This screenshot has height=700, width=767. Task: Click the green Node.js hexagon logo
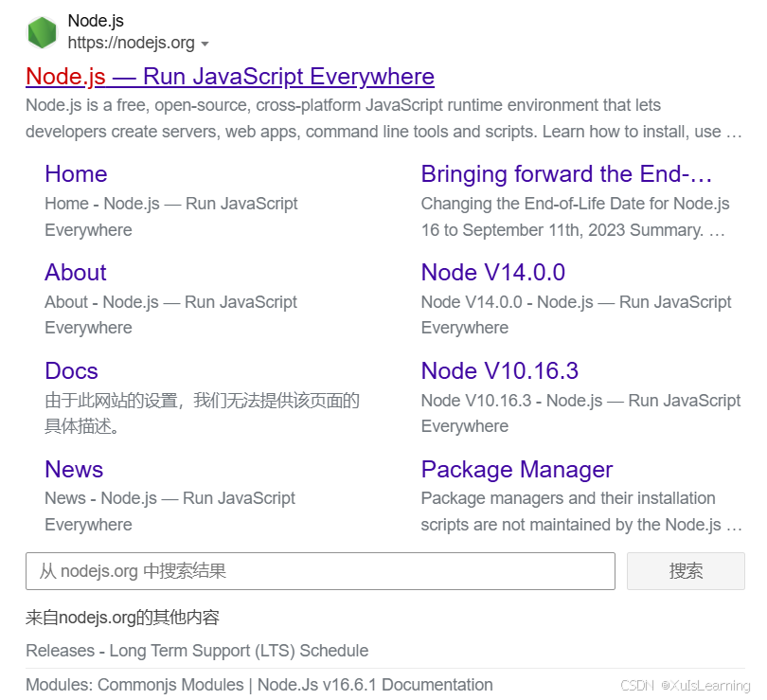coord(42,33)
